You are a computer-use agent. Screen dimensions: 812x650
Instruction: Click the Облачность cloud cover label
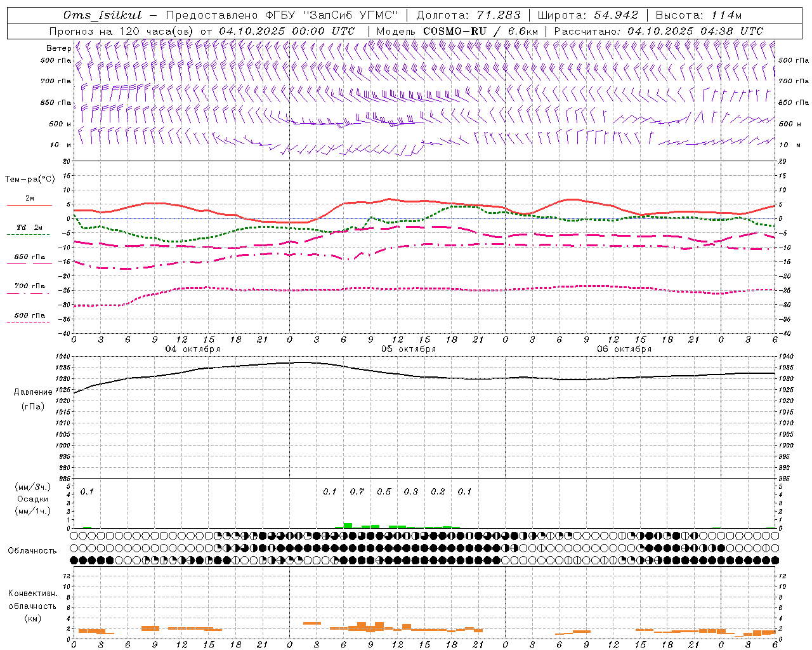pos(32,550)
